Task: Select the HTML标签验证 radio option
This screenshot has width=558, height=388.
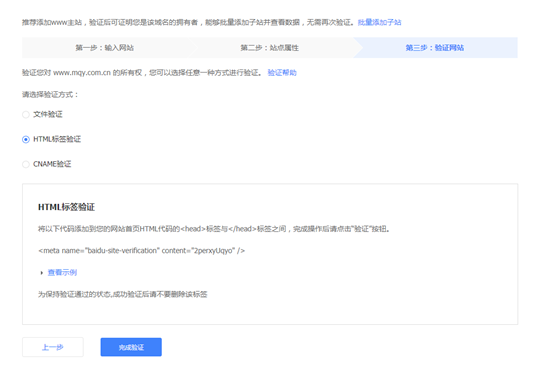Action: [x=26, y=140]
